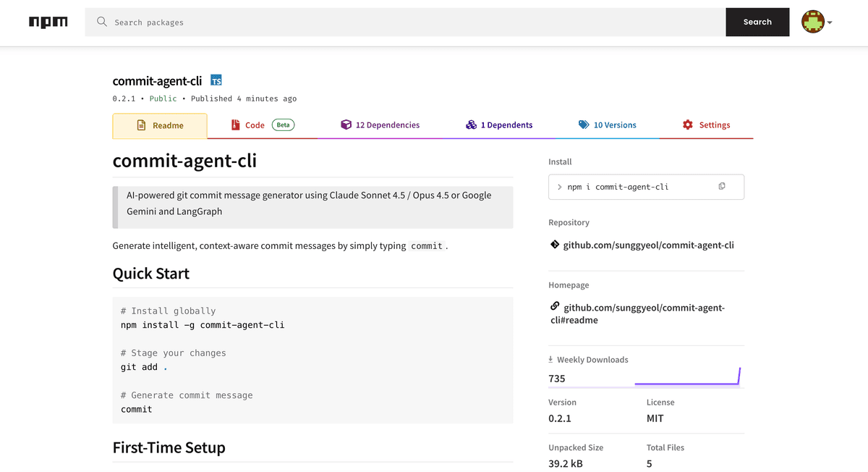Click the Code beta flame icon
This screenshot has height=472, width=868.
(x=234, y=125)
